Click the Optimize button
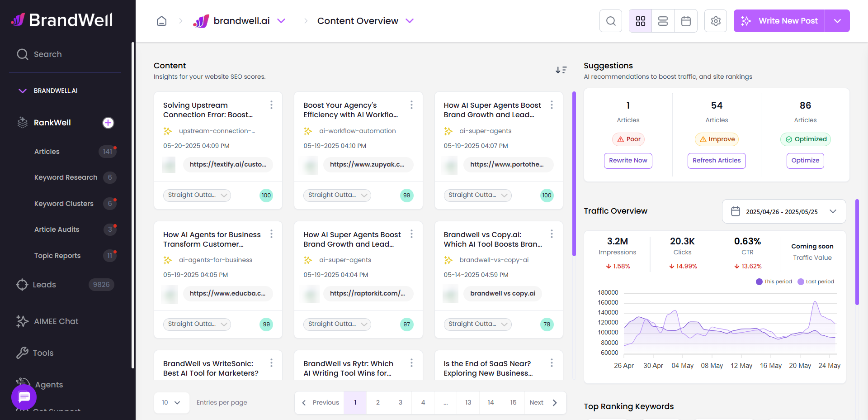 [x=805, y=161]
